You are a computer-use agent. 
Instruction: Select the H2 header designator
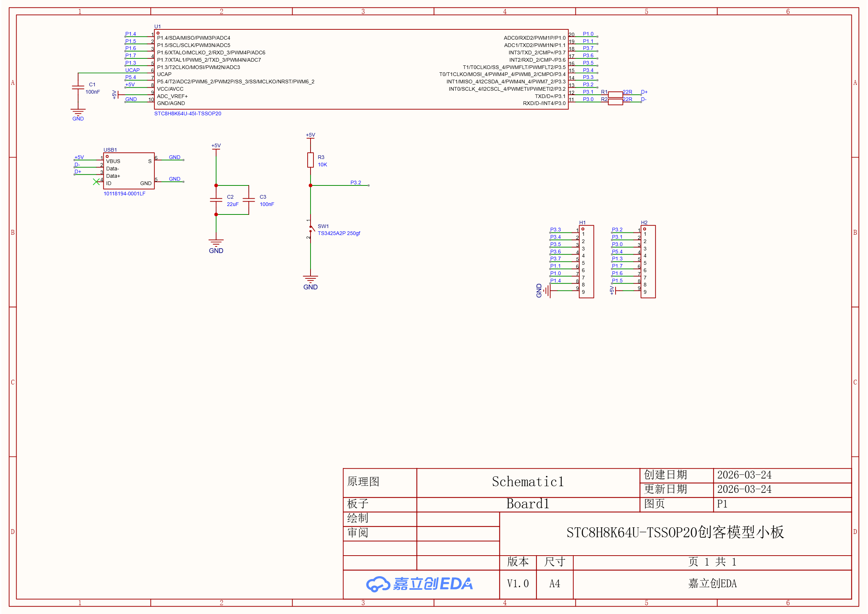(644, 223)
